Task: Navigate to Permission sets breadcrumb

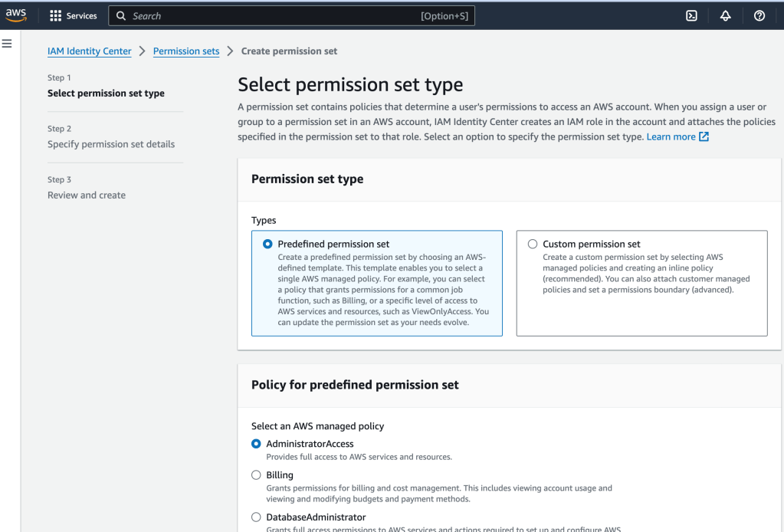Action: point(186,51)
